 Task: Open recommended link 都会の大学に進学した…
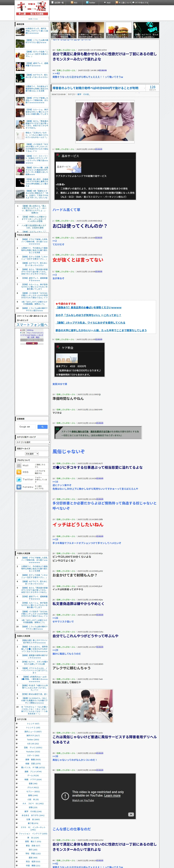click(x=101, y=330)
